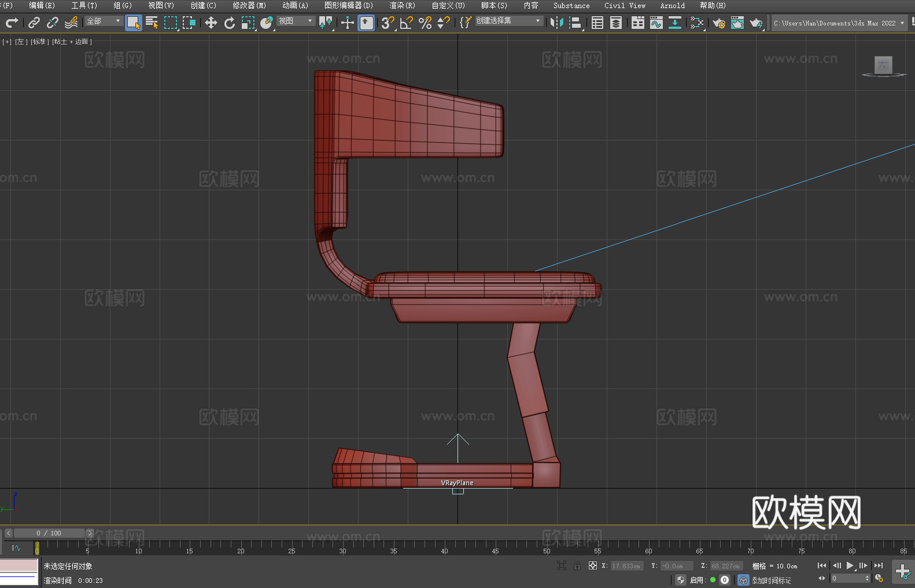The image size is (915, 588).
Task: Open the Select by Name tool
Action: tap(152, 23)
